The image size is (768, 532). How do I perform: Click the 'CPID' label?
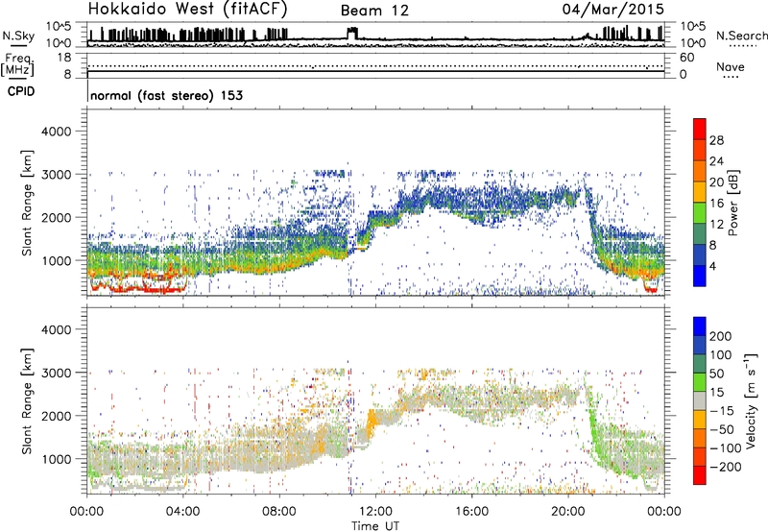pyautogui.click(x=21, y=91)
